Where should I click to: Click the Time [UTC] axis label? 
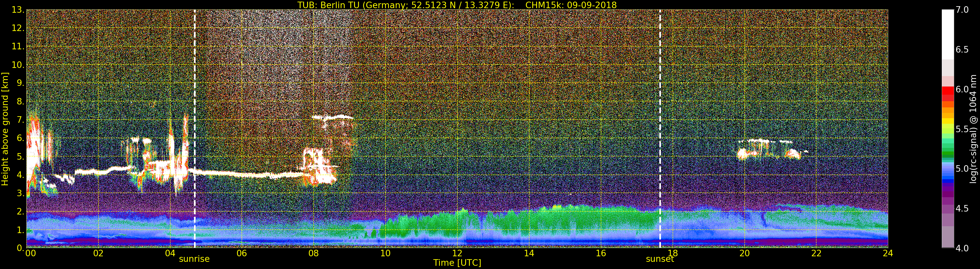pos(457,263)
